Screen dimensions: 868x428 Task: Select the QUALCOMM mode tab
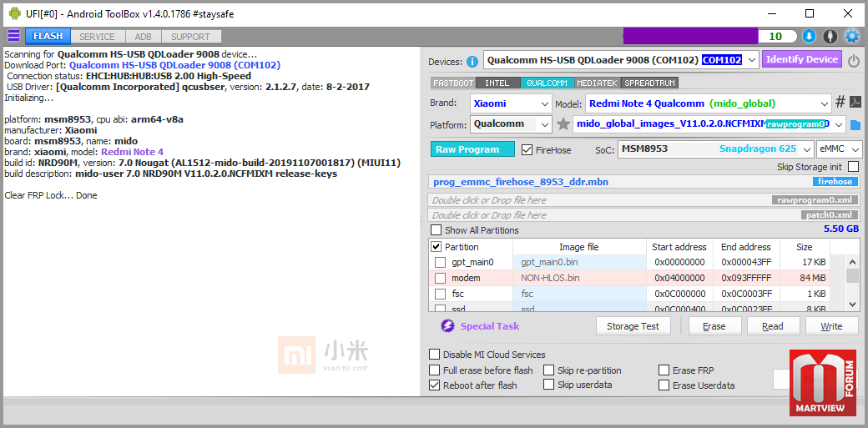pos(547,83)
